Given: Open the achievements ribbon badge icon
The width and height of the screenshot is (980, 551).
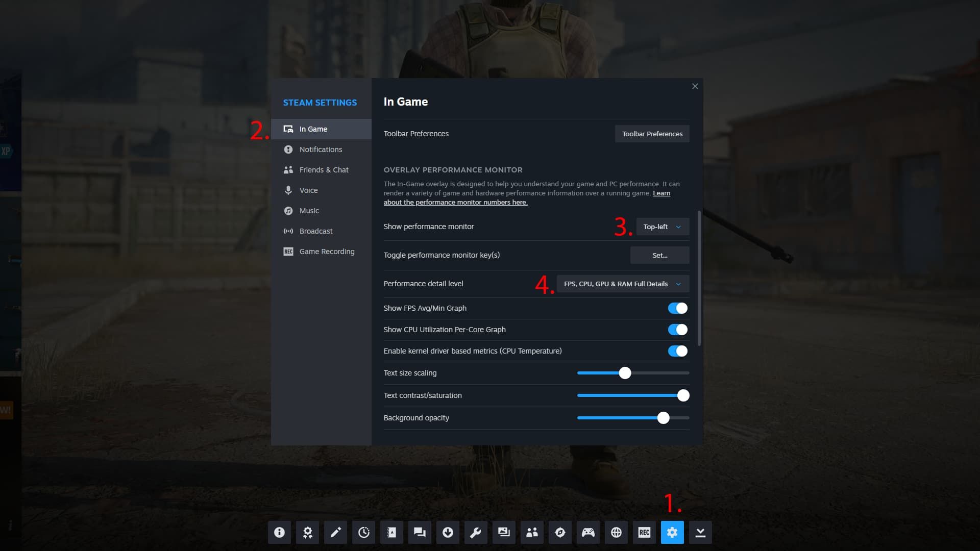Looking at the screenshot, I should 307,532.
